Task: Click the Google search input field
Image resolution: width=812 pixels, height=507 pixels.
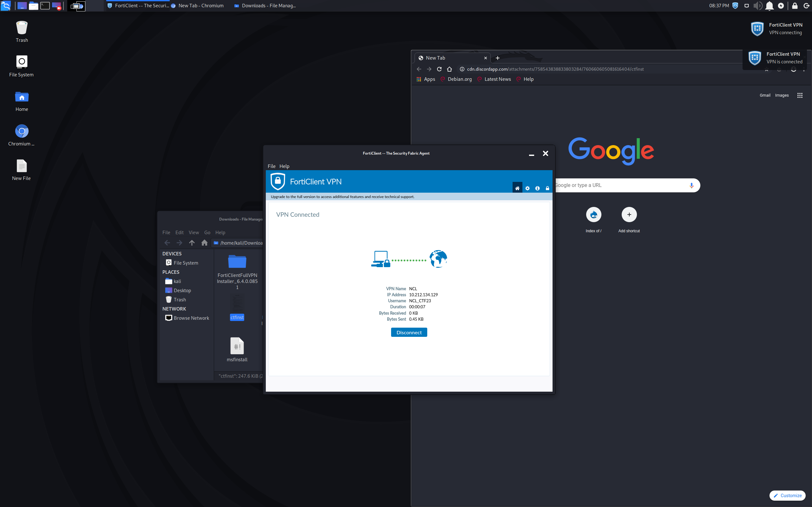Action: pos(617,185)
